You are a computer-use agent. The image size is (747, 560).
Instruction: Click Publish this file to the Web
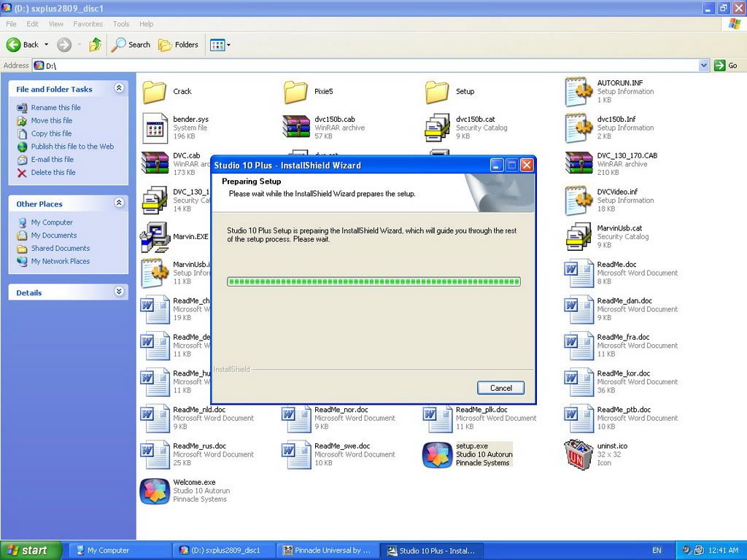(x=72, y=147)
